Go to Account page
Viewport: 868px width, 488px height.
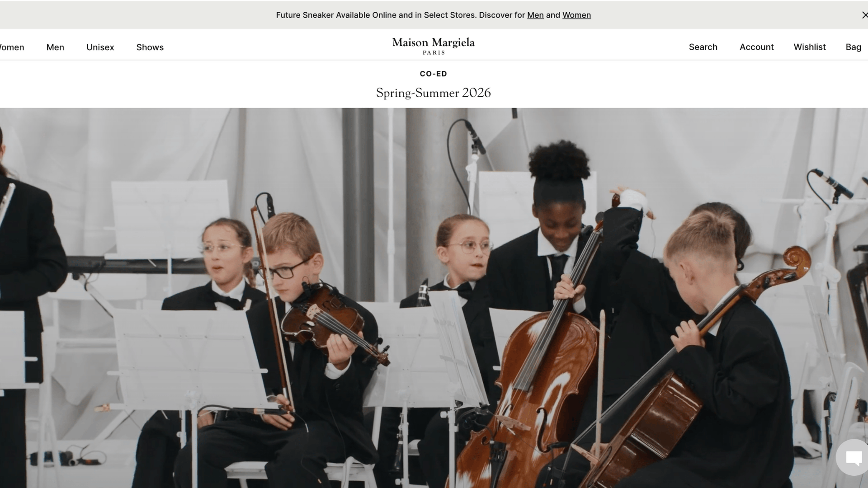tap(756, 47)
